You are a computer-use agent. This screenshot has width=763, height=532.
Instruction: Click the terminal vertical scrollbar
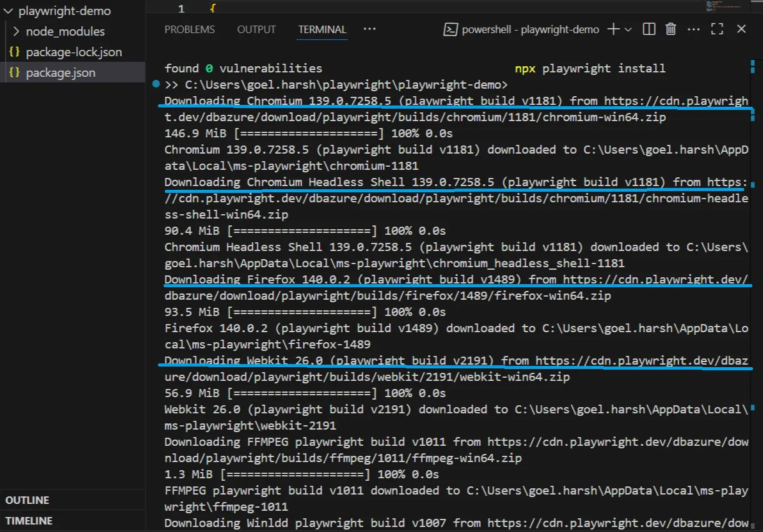coord(752,293)
